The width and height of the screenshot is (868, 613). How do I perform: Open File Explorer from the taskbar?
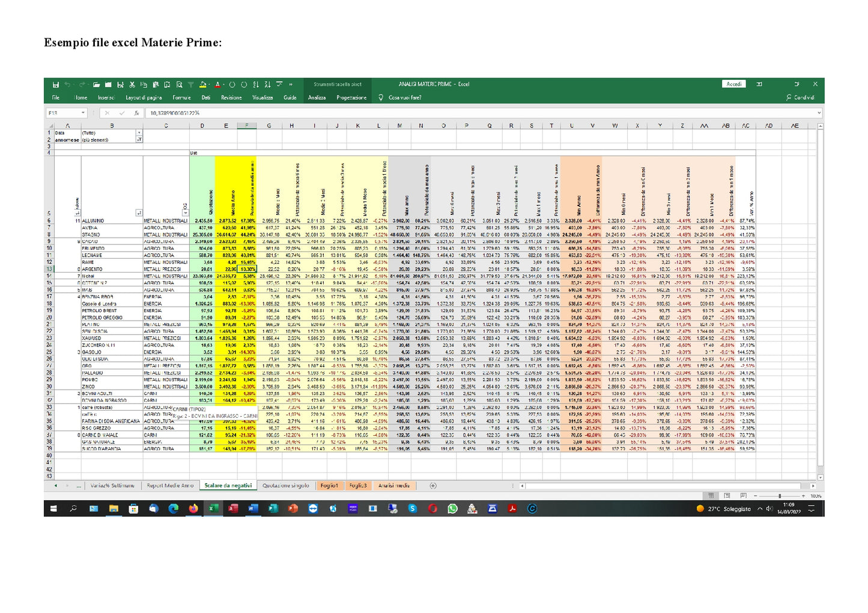coord(114,509)
